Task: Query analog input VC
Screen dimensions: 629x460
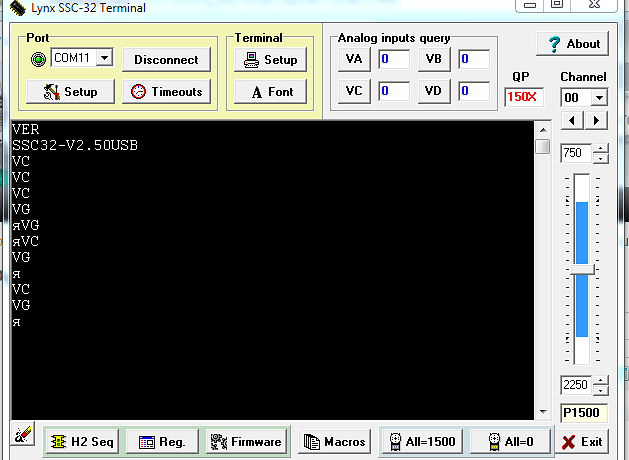Action: tap(354, 91)
